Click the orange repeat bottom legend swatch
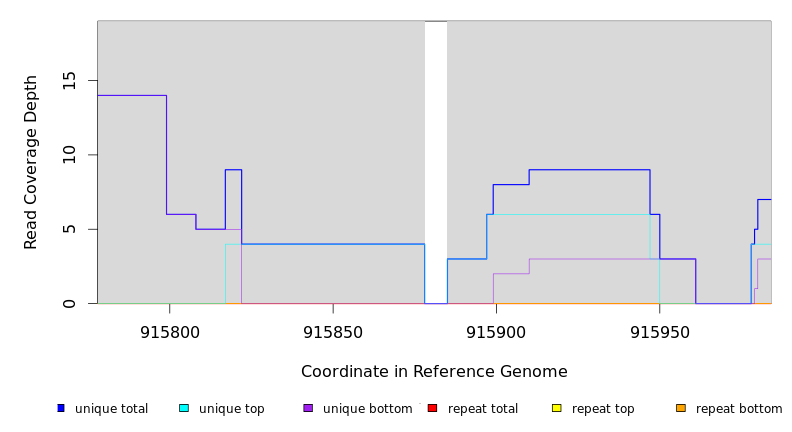This screenshot has width=792, height=432. [681, 408]
